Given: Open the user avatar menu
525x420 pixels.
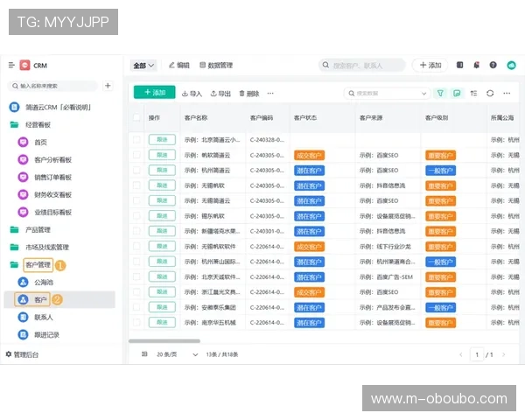Looking at the screenshot, I should coord(511,65).
